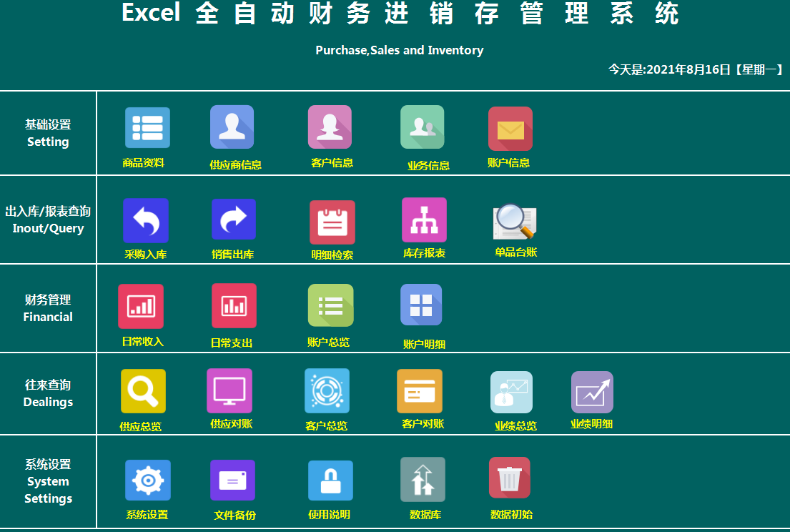Image resolution: width=790 pixels, height=532 pixels.
Task: Open 使用说明 usage instructions lock icon
Action: click(x=330, y=480)
